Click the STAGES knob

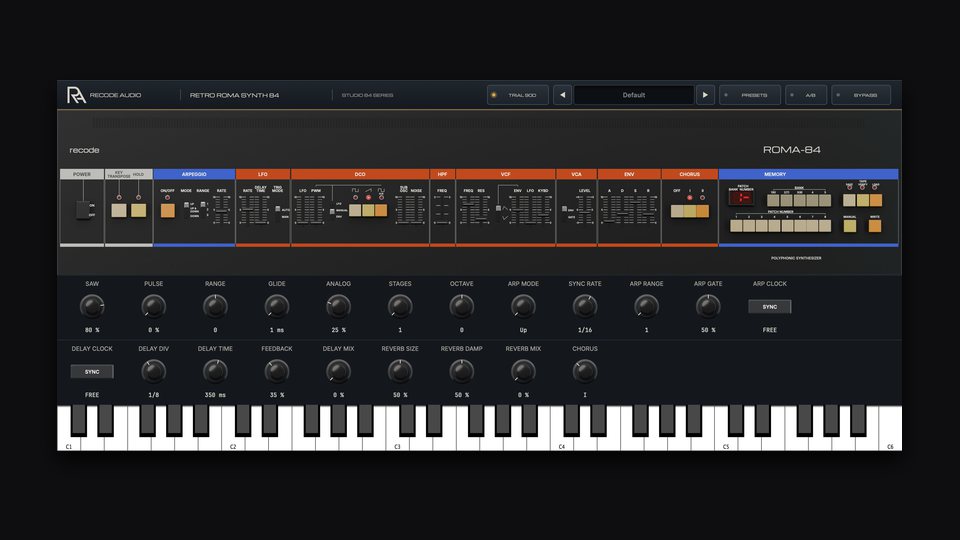coord(400,306)
